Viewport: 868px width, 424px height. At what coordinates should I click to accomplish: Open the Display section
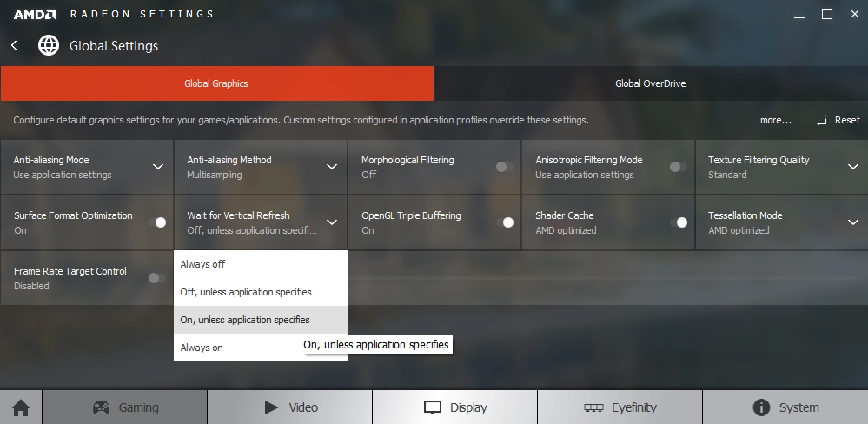[455, 407]
